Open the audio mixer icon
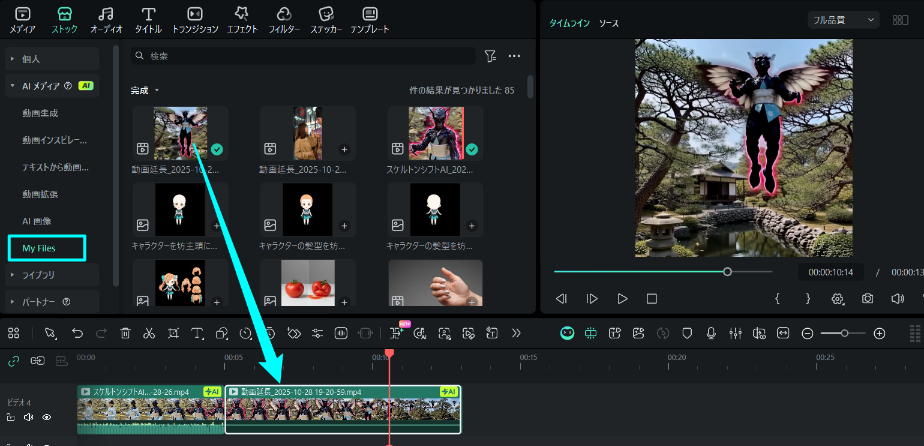 (x=735, y=333)
